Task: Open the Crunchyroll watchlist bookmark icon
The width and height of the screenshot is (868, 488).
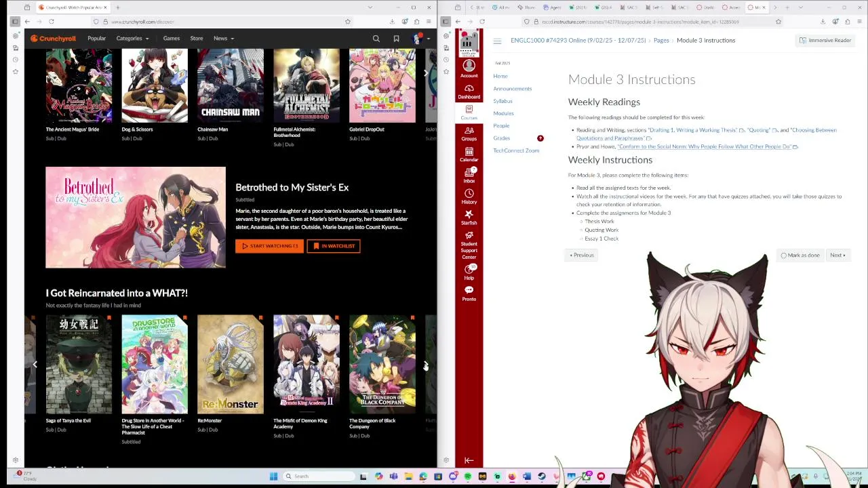Action: 396,39
